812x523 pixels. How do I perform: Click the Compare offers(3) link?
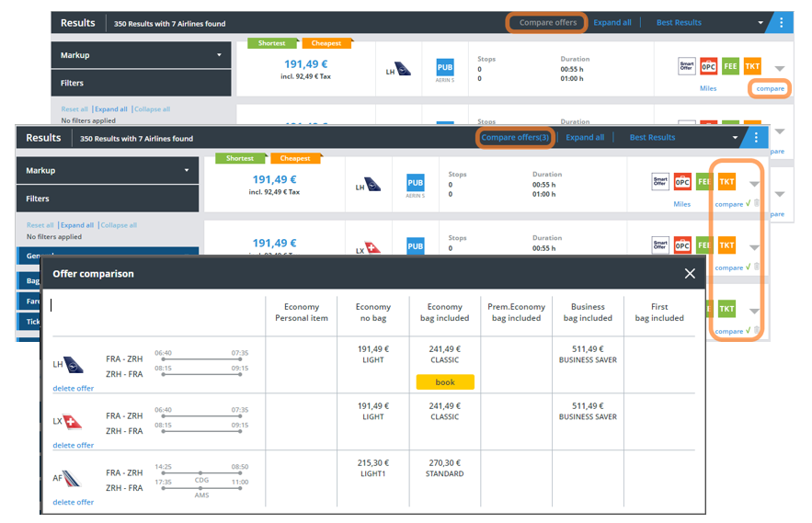click(515, 138)
